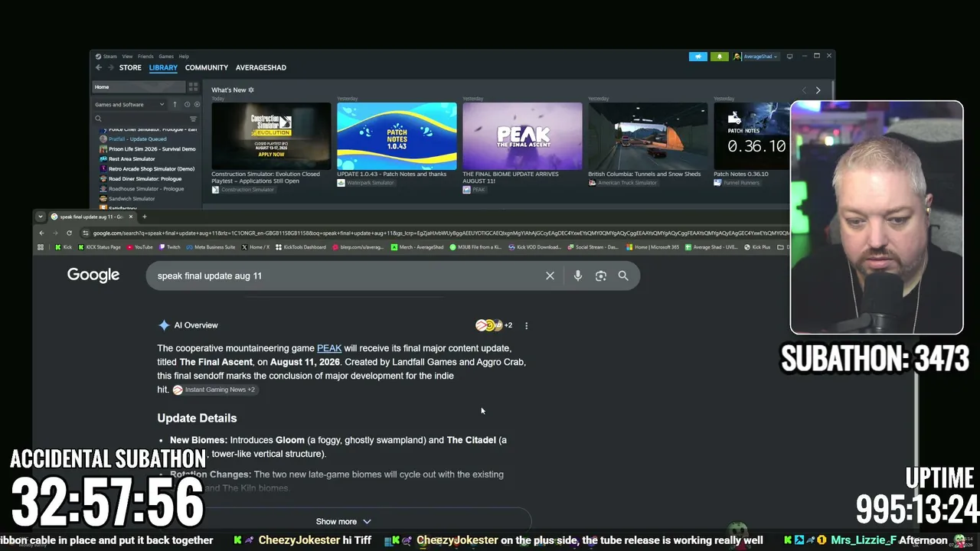
Task: Open the AverageShad account dropdown in Steam
Action: (x=756, y=57)
